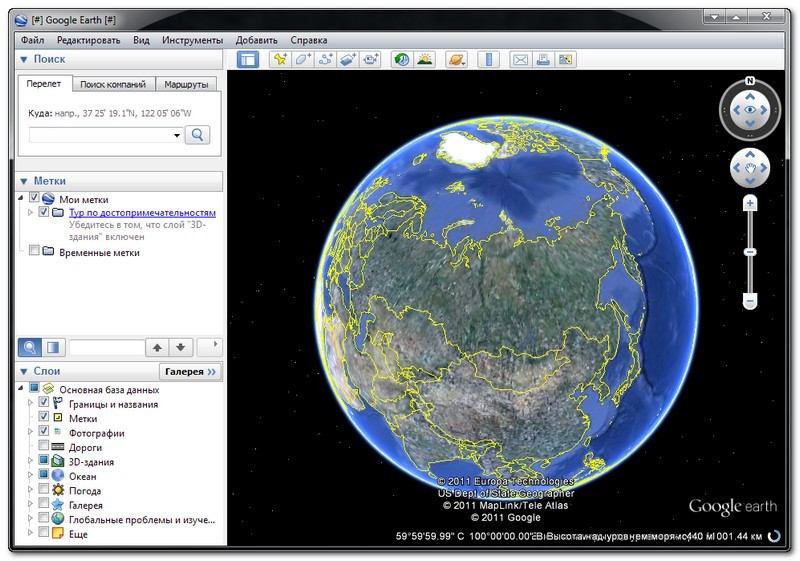This screenshot has width=800, height=561.
Task: Open the Добавить menu
Action: [257, 40]
